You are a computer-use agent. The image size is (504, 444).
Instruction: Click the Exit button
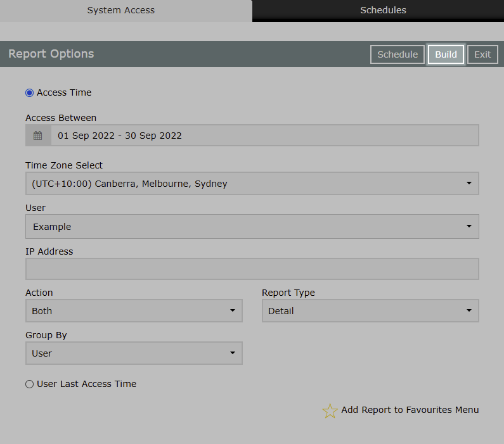(482, 54)
